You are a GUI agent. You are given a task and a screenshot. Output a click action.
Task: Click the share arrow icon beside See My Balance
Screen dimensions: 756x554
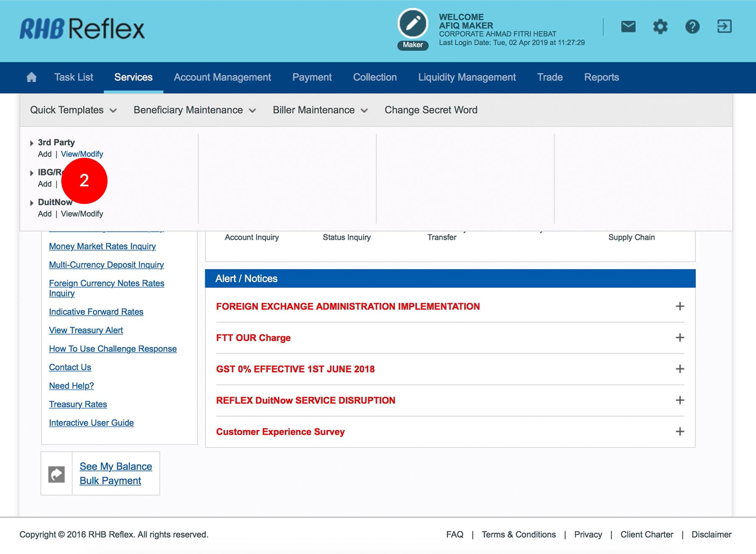pyautogui.click(x=57, y=474)
